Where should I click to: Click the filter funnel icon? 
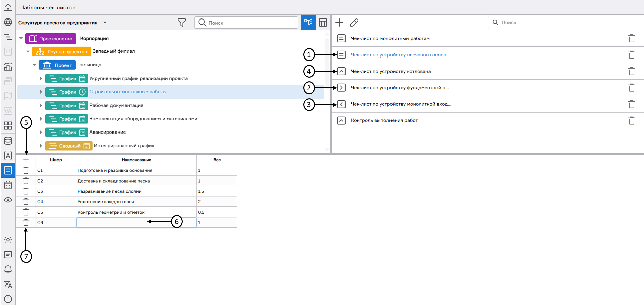[182, 23]
